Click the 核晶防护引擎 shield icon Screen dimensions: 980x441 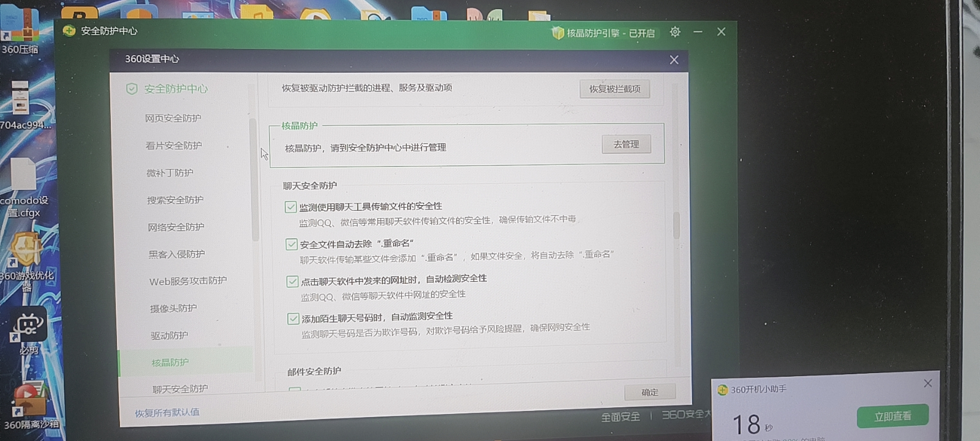coord(557,33)
